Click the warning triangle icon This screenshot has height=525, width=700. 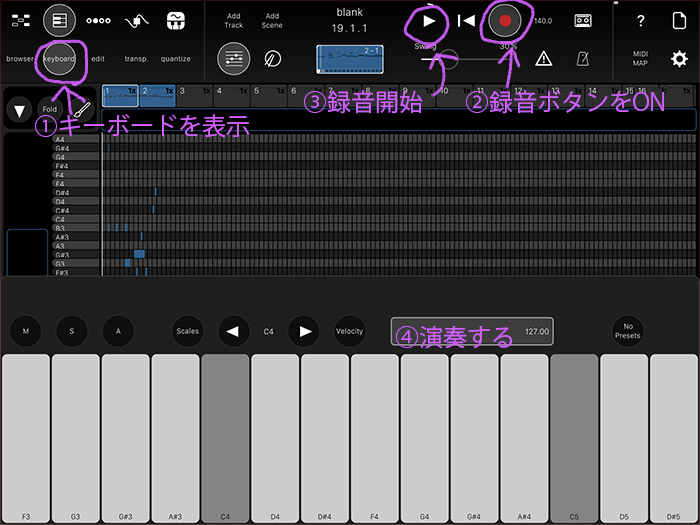pyautogui.click(x=543, y=58)
